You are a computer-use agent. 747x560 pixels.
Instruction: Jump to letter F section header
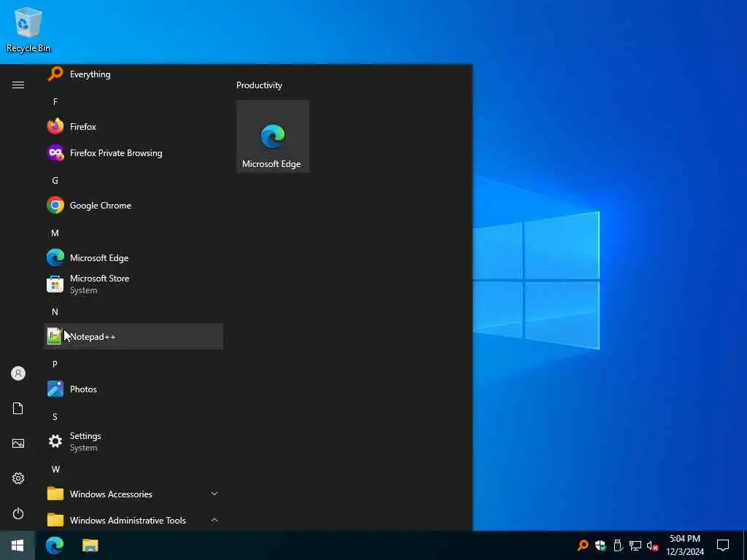tap(55, 101)
